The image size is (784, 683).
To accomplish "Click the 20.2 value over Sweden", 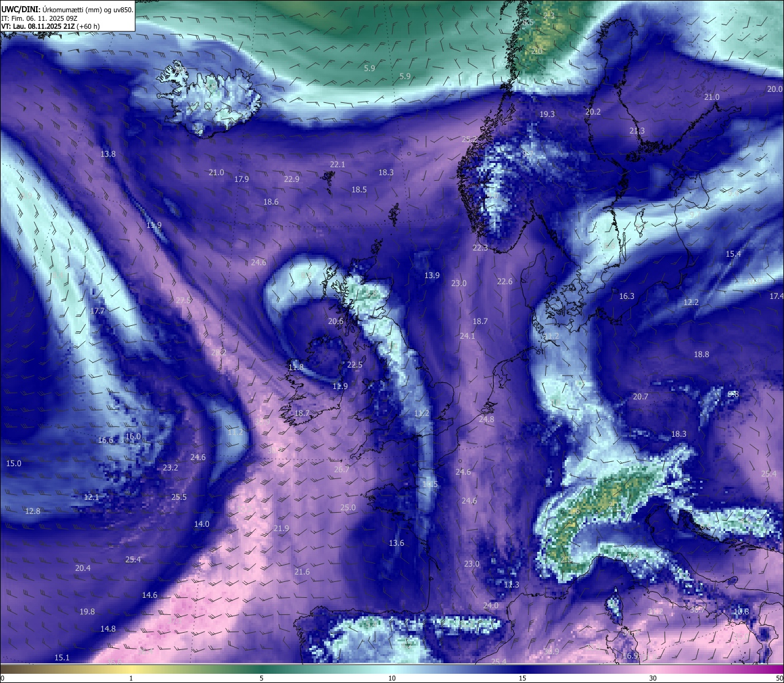I will 593,112.
